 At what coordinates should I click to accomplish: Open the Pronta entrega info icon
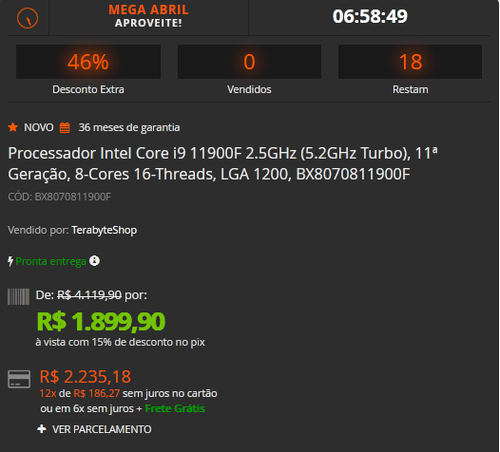click(94, 261)
